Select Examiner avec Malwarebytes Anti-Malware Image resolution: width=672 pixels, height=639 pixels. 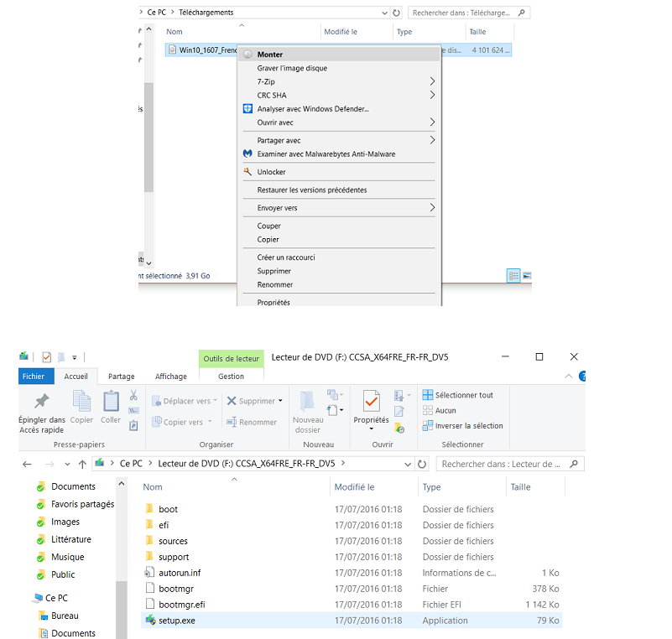(x=339, y=153)
